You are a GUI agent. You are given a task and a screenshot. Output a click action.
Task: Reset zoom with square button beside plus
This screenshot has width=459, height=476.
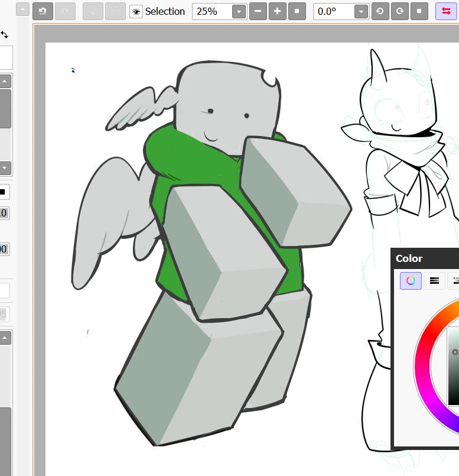click(x=297, y=11)
